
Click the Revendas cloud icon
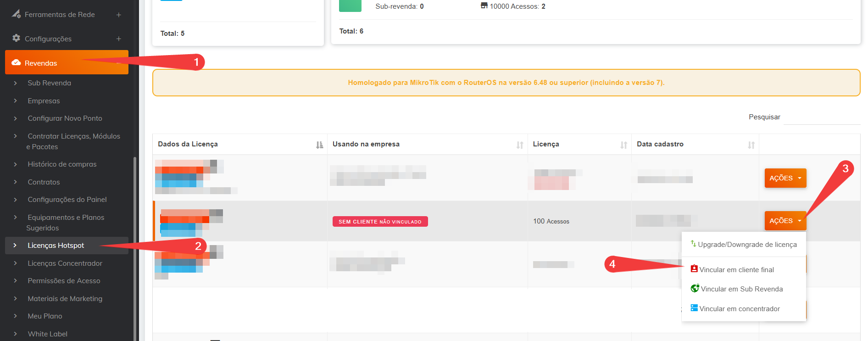pyautogui.click(x=17, y=62)
